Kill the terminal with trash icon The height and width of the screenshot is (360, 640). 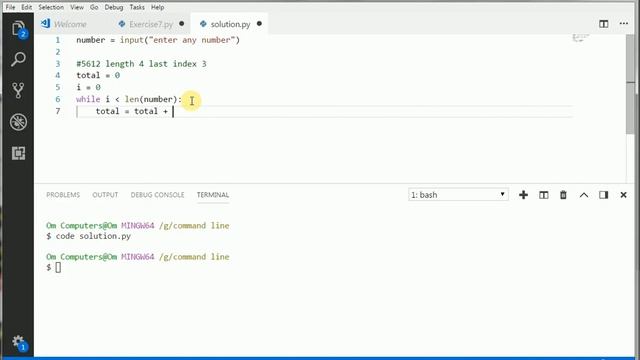(563, 195)
